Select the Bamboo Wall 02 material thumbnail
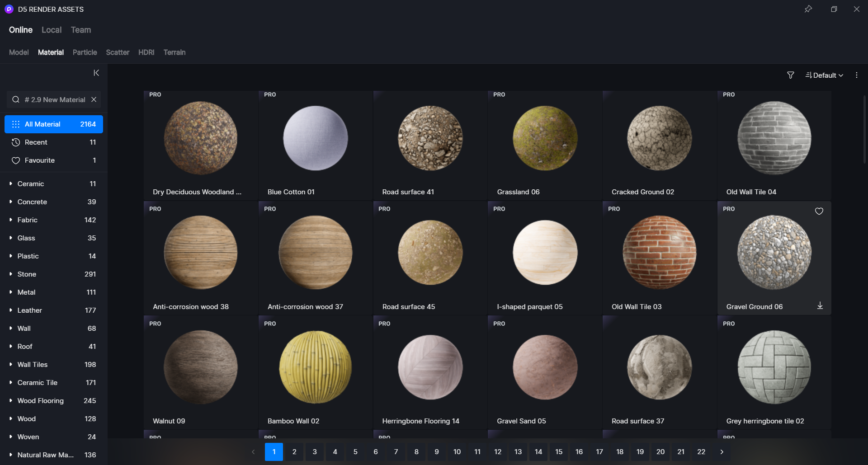The width and height of the screenshot is (868, 465). pos(315,367)
